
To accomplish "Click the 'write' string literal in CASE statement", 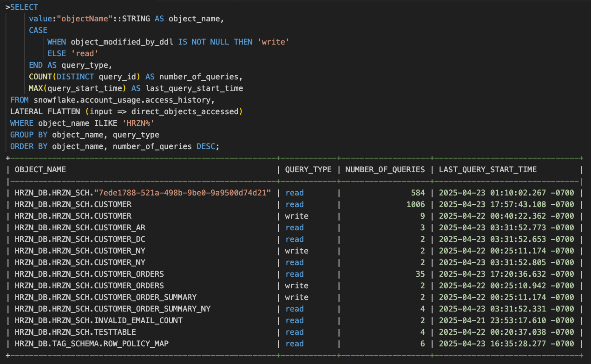I will pos(273,42).
